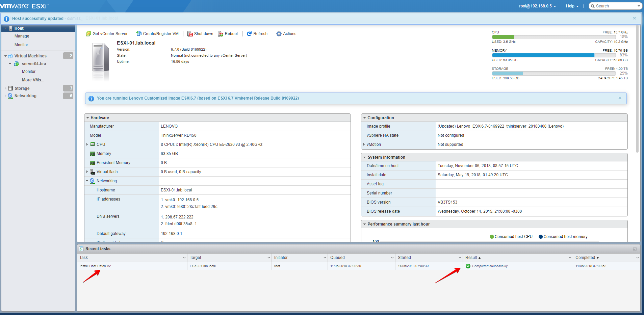Viewport: 644px width, 315px height.
Task: Collapse the Hardware panel
Action: 88,118
